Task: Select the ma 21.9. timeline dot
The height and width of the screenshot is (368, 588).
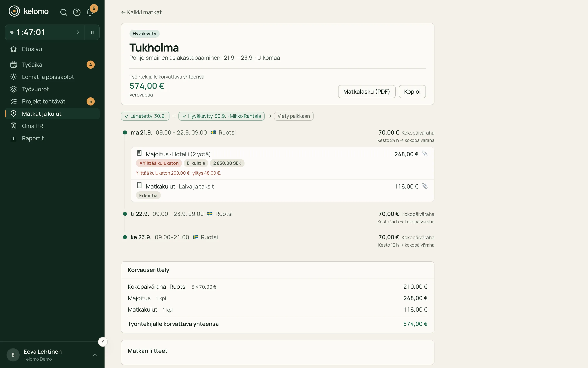Action: tap(125, 133)
